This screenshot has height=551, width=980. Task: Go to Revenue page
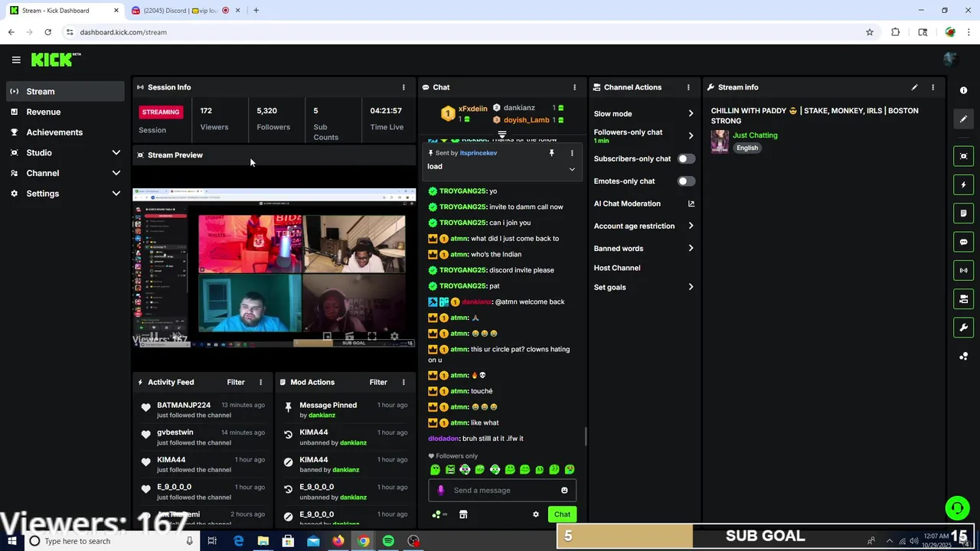pos(66,112)
